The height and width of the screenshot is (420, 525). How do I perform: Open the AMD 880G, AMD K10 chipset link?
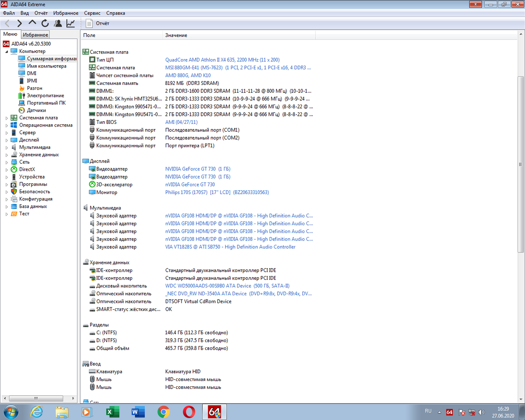(x=188, y=75)
